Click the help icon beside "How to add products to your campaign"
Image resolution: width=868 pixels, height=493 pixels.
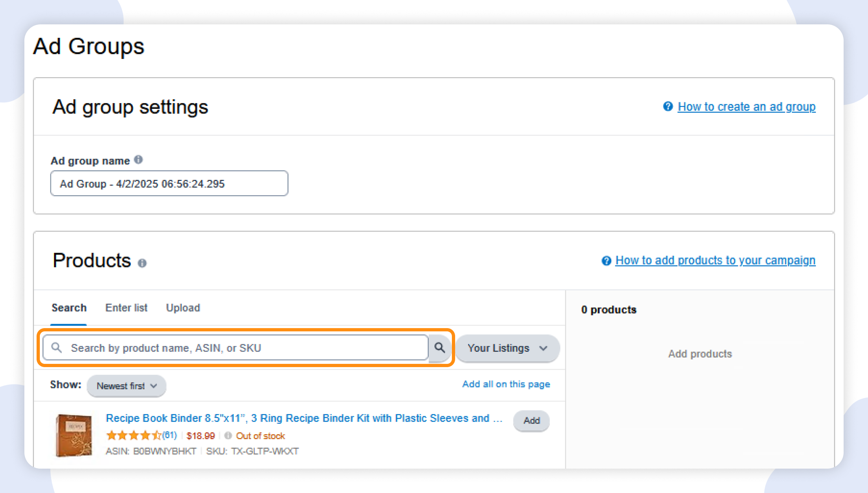(606, 260)
